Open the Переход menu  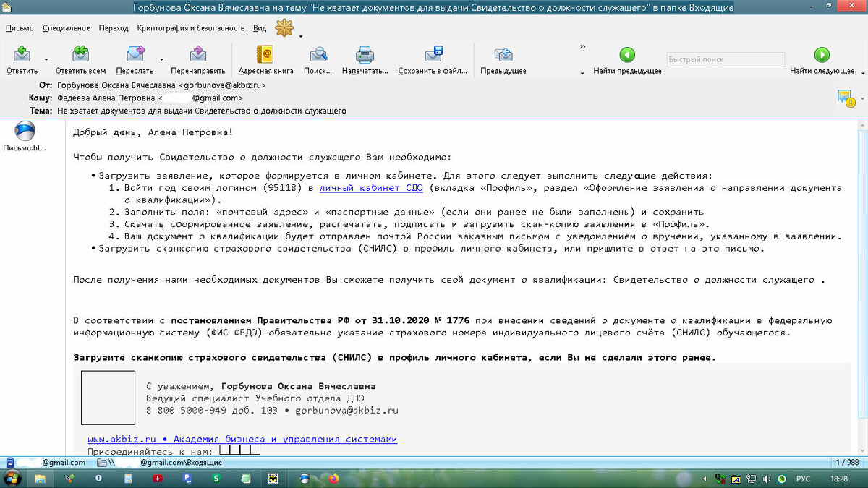pyautogui.click(x=114, y=28)
